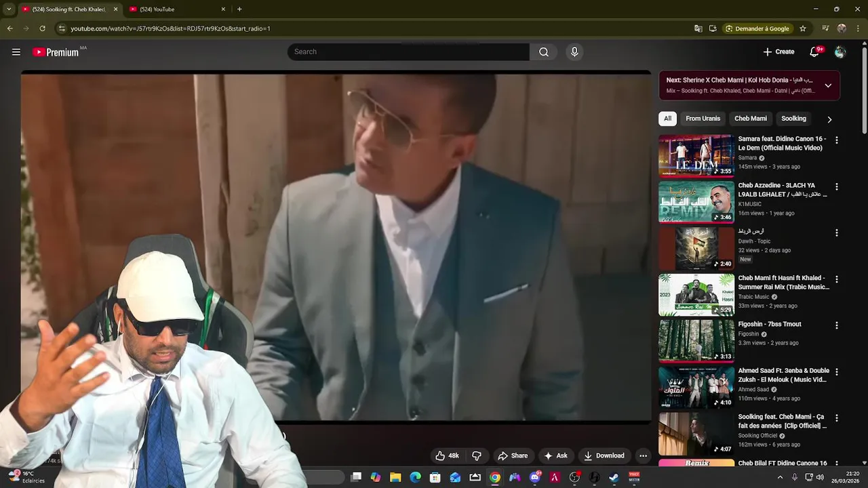This screenshot has height=488, width=868.
Task: Open Chrome three-dot menu
Action: [x=859, y=28]
